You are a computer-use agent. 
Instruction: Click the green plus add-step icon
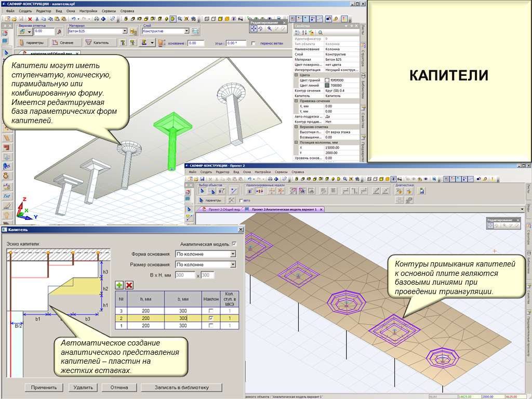click(x=119, y=285)
